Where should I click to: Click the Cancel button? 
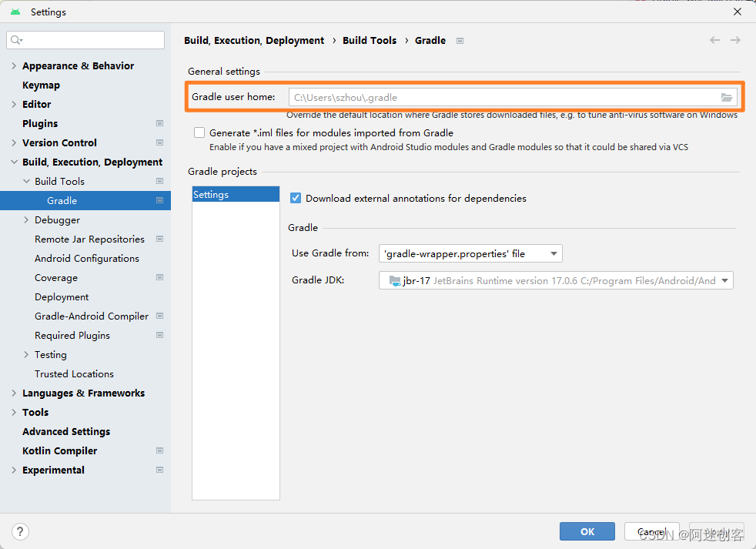point(651,531)
